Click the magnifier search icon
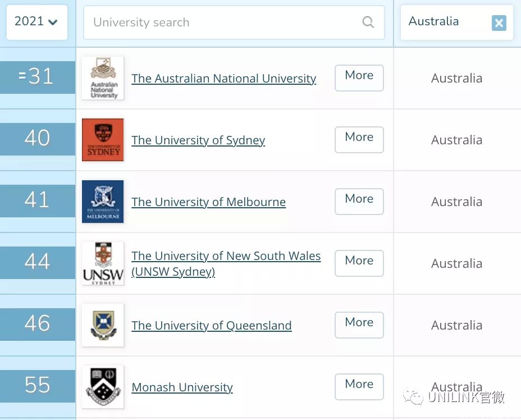The image size is (521, 420). click(368, 22)
